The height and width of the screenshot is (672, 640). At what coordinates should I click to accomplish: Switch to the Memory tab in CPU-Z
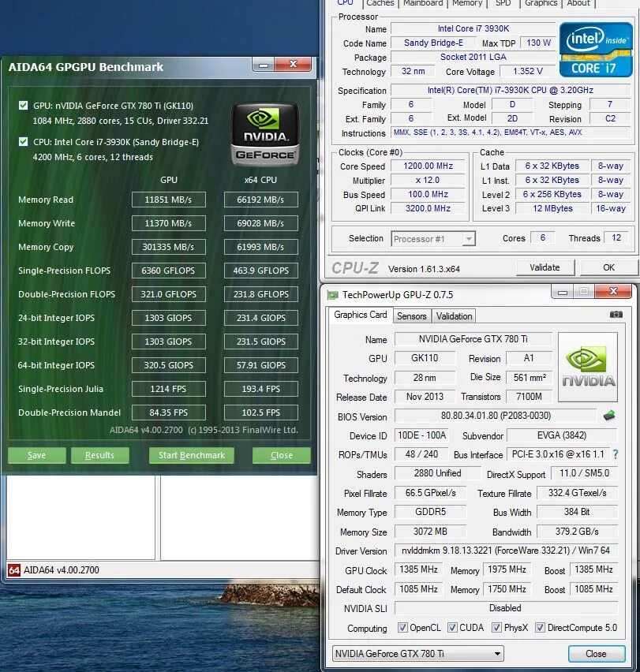(x=467, y=3)
